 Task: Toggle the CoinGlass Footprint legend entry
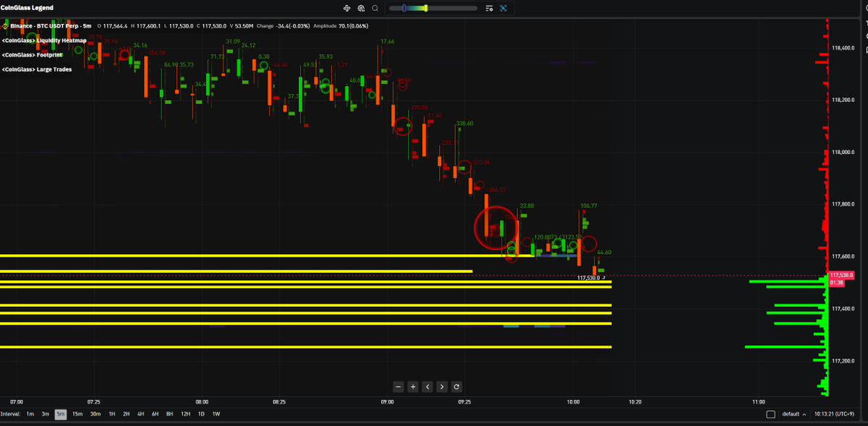tap(32, 55)
